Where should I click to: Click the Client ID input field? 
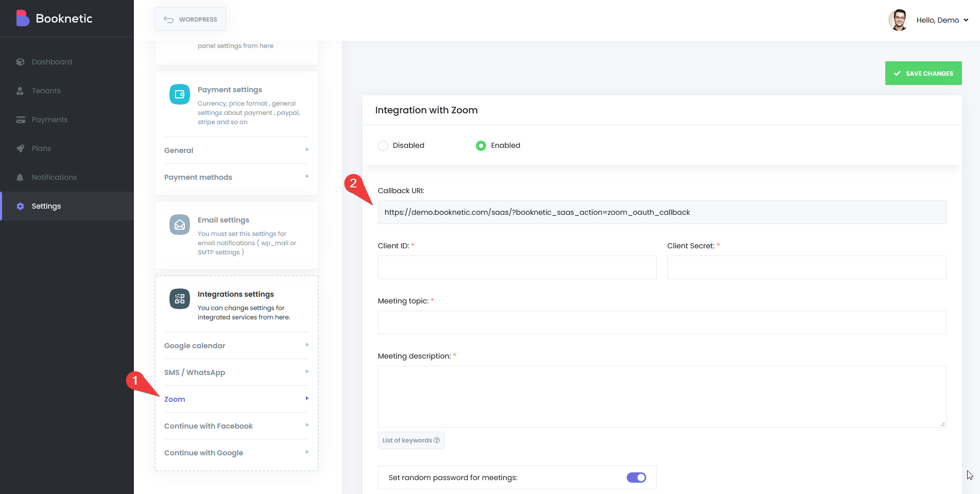(x=517, y=267)
